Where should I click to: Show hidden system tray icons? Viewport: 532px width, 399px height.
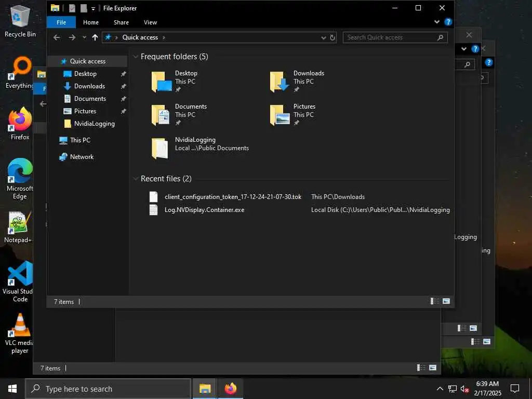click(440, 389)
